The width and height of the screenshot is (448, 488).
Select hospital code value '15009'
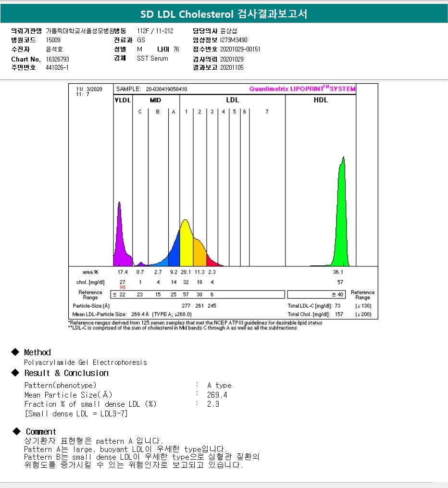pos(53,40)
